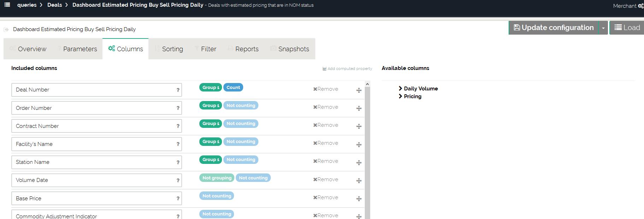This screenshot has width=644, height=219.
Task: Click move handle for Station Name row
Action: 359,163
